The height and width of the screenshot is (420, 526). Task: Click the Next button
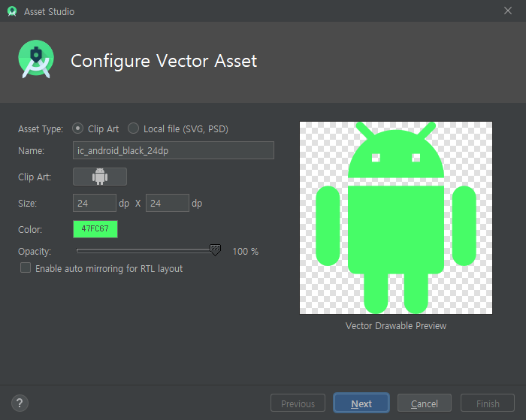coord(361,403)
